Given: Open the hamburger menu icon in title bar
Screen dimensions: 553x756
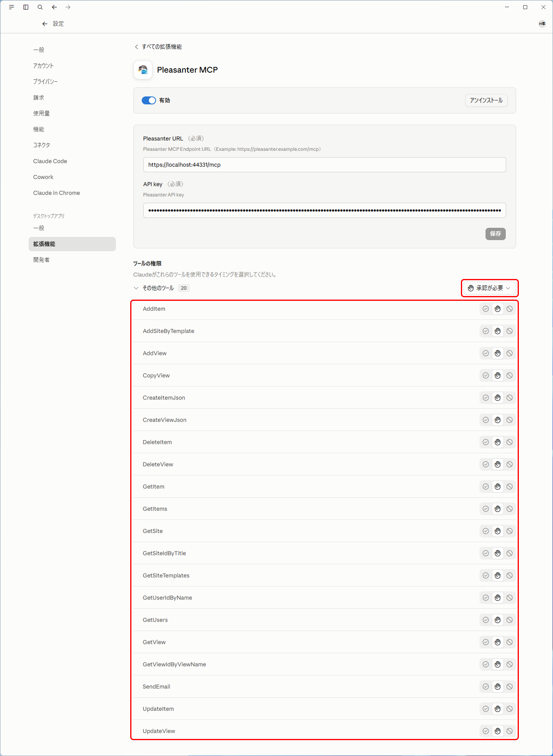Looking at the screenshot, I should [12, 7].
